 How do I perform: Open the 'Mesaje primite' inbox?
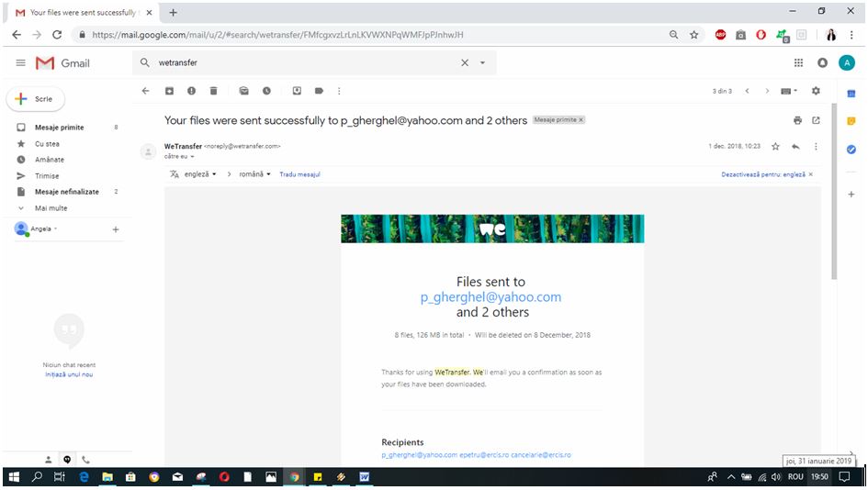click(59, 128)
